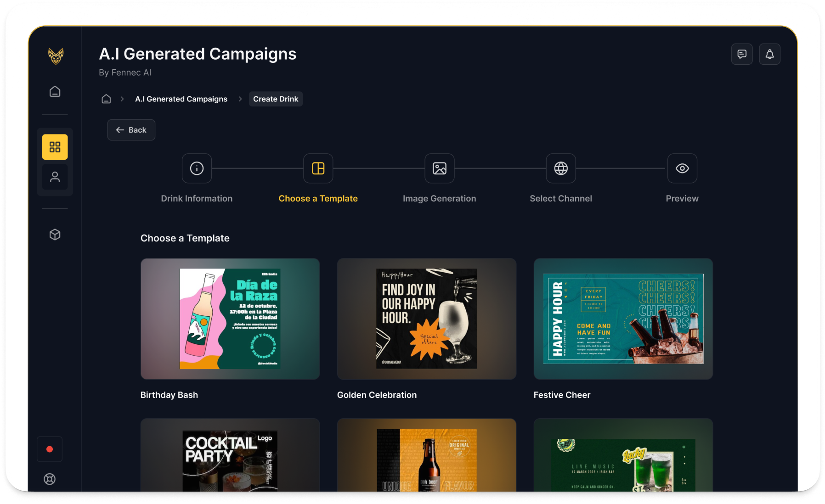Open the user profile sidebar icon
The height and width of the screenshot is (504, 825).
point(55,177)
